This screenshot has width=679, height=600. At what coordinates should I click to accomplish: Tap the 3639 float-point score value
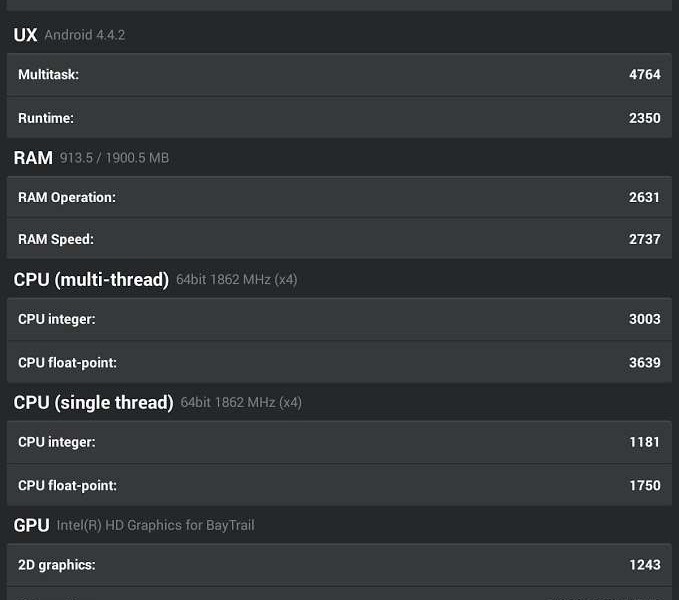[644, 362]
